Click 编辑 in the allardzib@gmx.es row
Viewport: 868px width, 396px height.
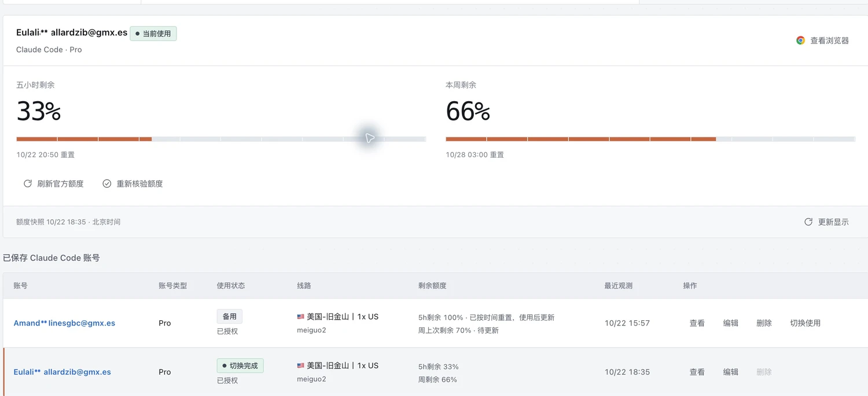click(x=730, y=372)
